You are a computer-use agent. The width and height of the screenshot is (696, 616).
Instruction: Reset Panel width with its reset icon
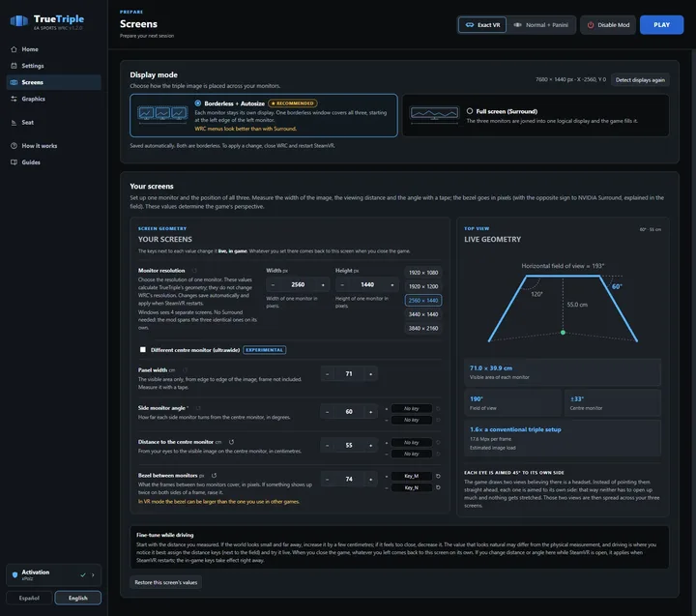[185, 370]
